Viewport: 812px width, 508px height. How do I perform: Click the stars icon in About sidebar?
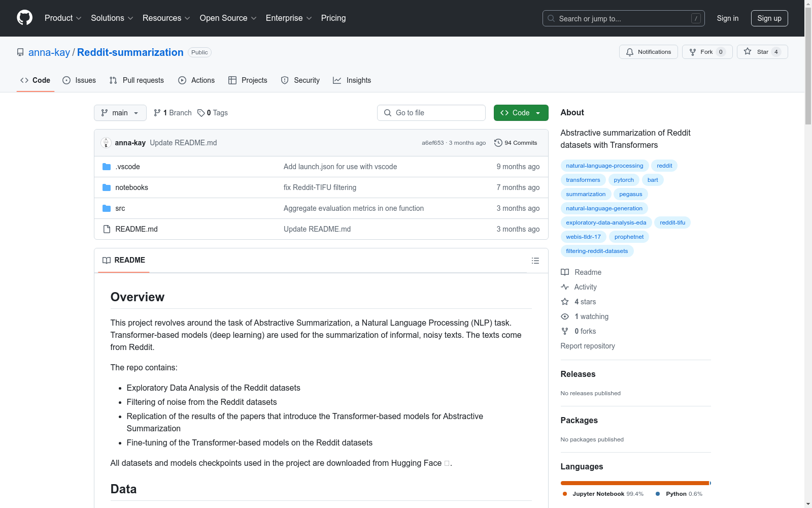pos(565,302)
